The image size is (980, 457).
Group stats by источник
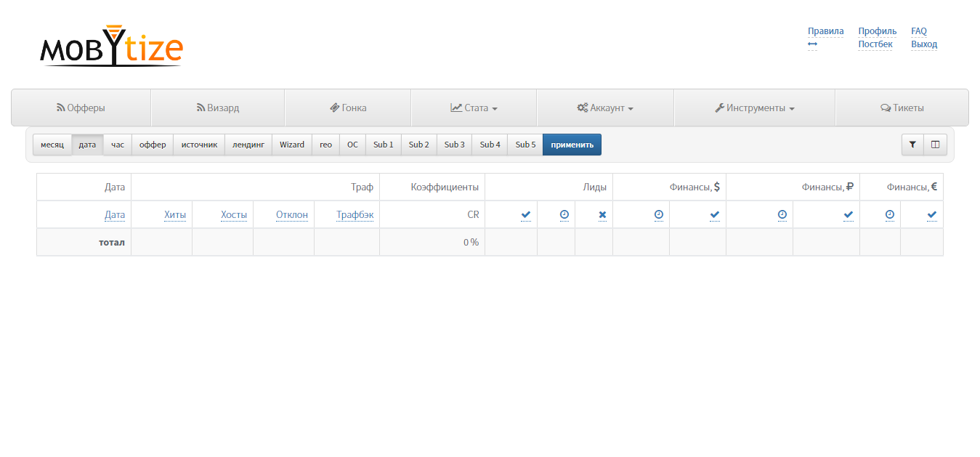tap(199, 145)
